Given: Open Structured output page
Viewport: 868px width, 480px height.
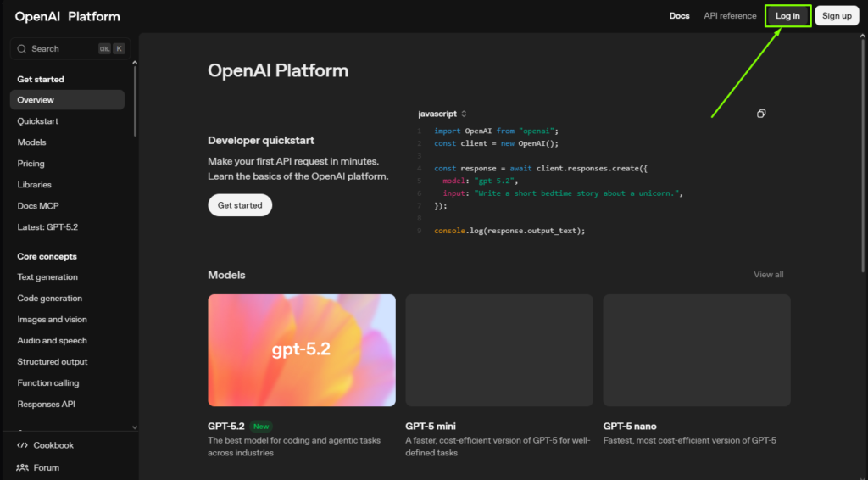Looking at the screenshot, I should 53,361.
